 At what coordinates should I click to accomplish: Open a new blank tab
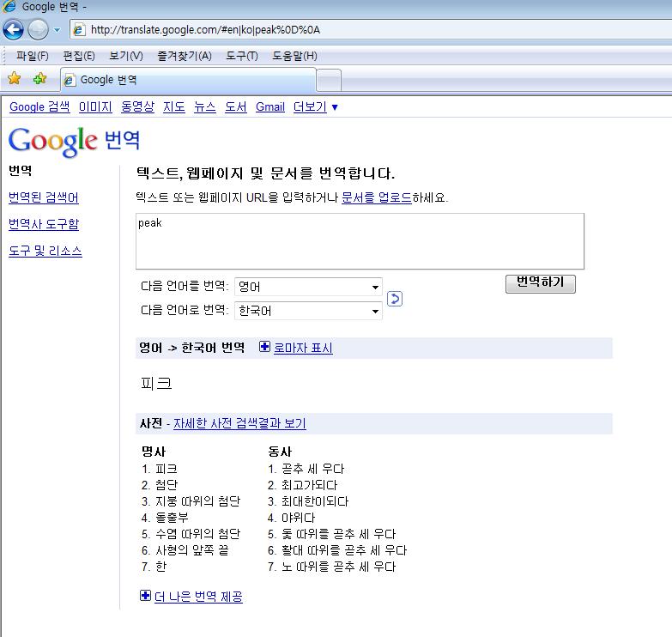(329, 80)
